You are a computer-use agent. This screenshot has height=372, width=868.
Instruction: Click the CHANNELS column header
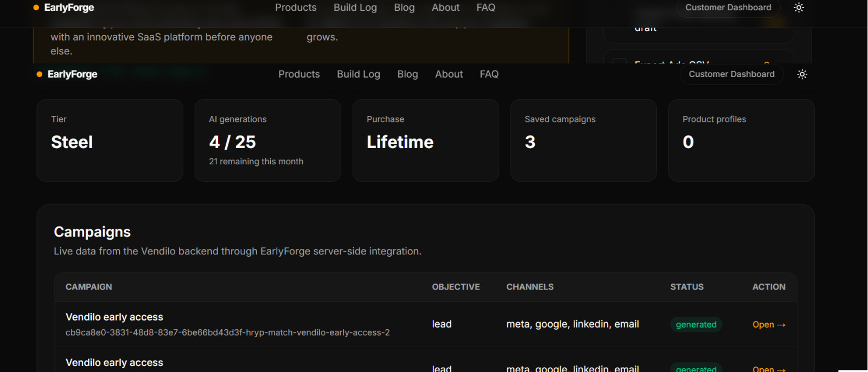tap(530, 287)
